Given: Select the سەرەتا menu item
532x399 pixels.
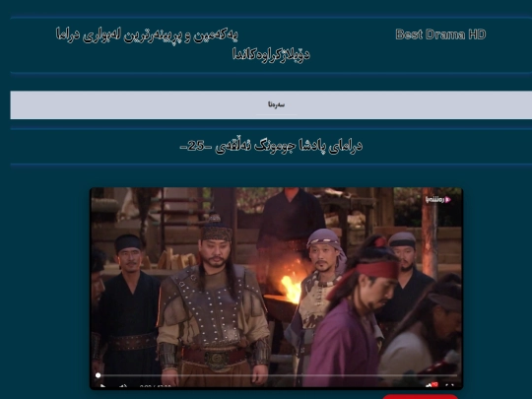Looking at the screenshot, I should click(x=276, y=104).
